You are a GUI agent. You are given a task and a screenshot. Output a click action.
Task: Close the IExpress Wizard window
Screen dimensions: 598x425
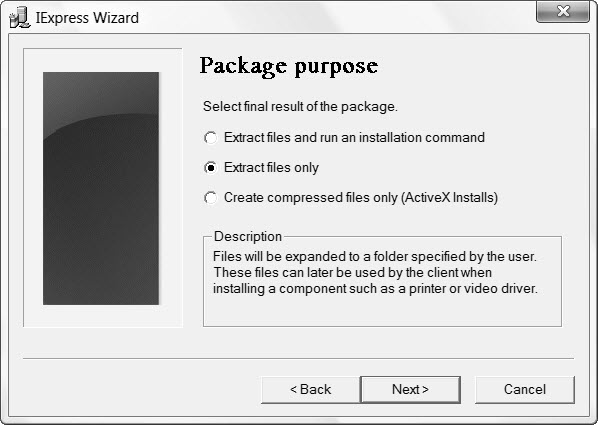coord(563,11)
